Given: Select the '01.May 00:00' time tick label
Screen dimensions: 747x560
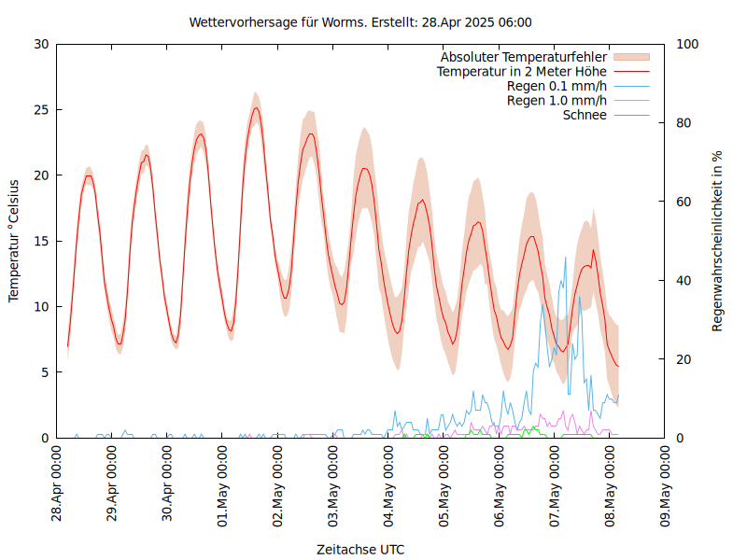Looking at the screenshot, I should tap(222, 483).
